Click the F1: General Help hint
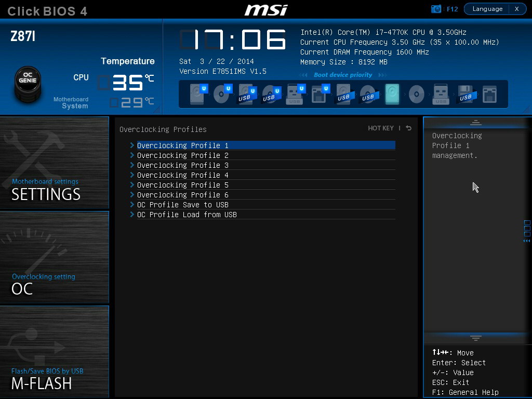This screenshot has height=399, width=532. [465, 392]
